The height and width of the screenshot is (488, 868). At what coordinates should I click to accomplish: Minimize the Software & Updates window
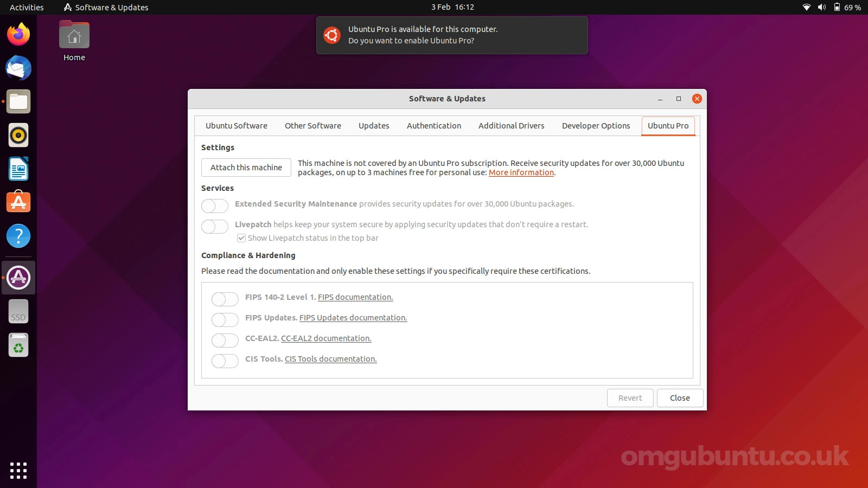(x=660, y=99)
